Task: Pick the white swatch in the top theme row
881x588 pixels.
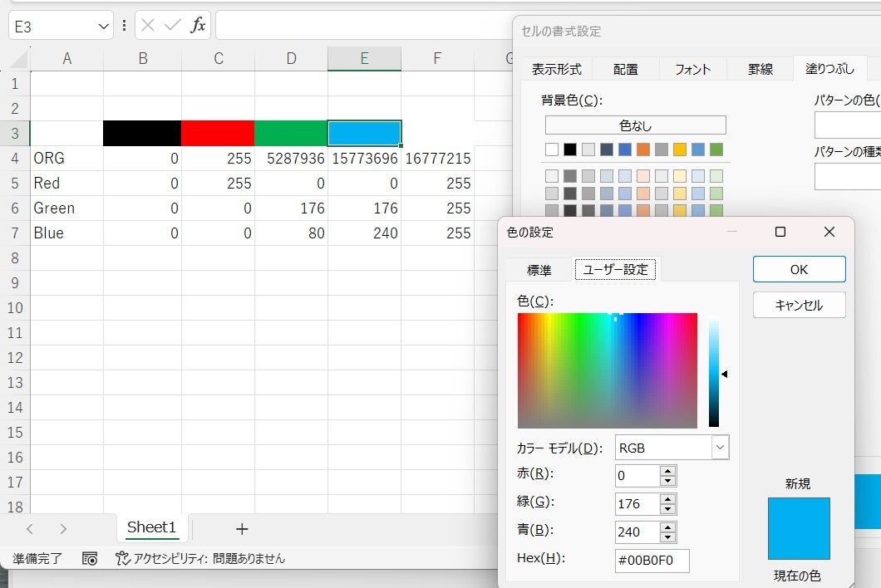Action: click(x=552, y=149)
